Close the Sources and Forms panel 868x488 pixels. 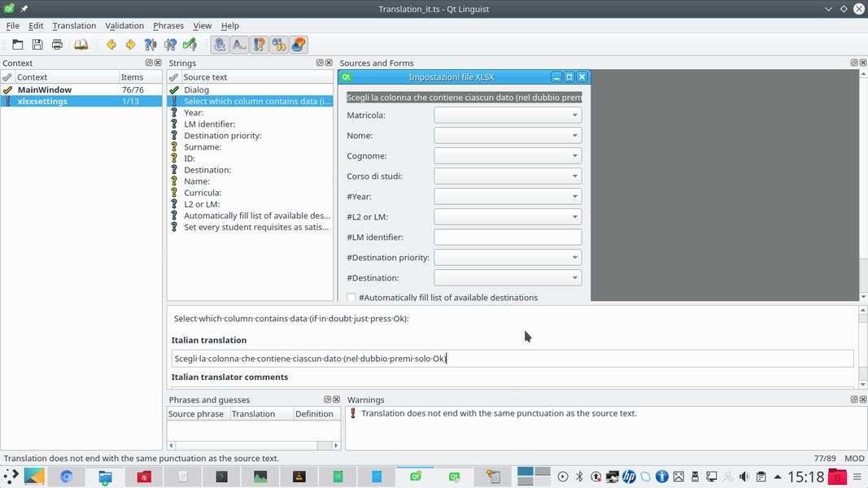(863, 63)
